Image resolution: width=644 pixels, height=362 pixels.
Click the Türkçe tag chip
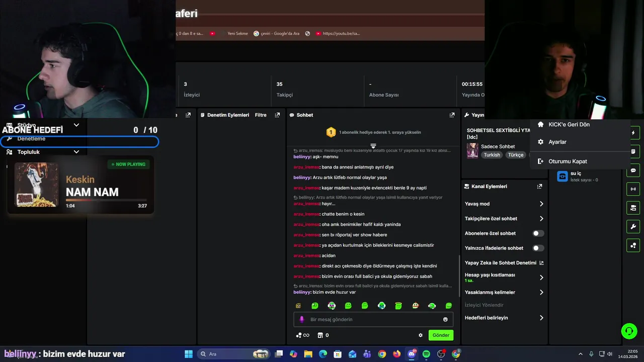coord(516,155)
